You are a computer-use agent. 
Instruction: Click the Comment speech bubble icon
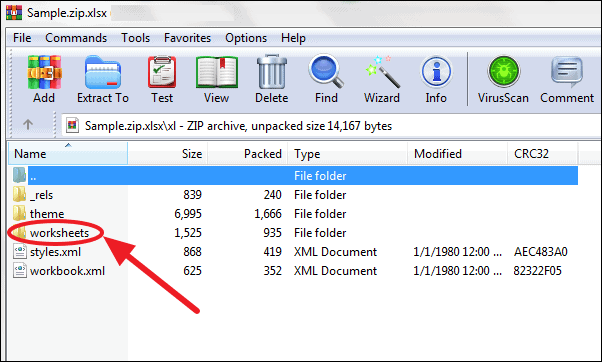click(x=567, y=72)
